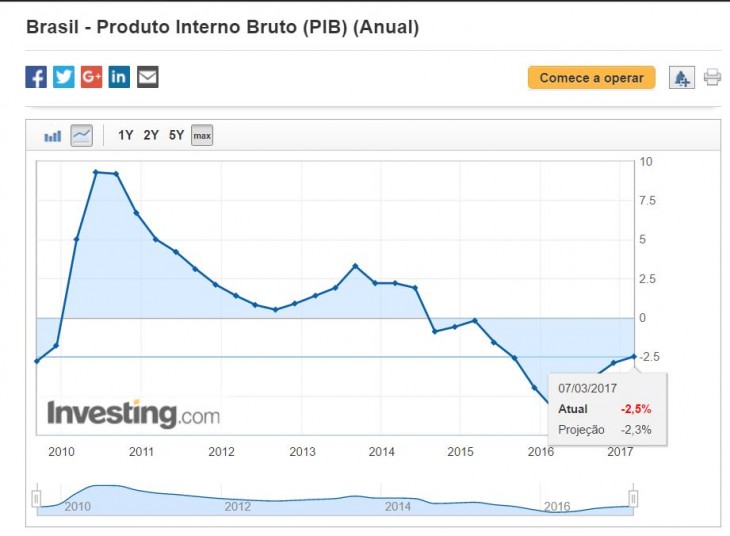Click the Investing.com logo in chart

[x=133, y=413]
